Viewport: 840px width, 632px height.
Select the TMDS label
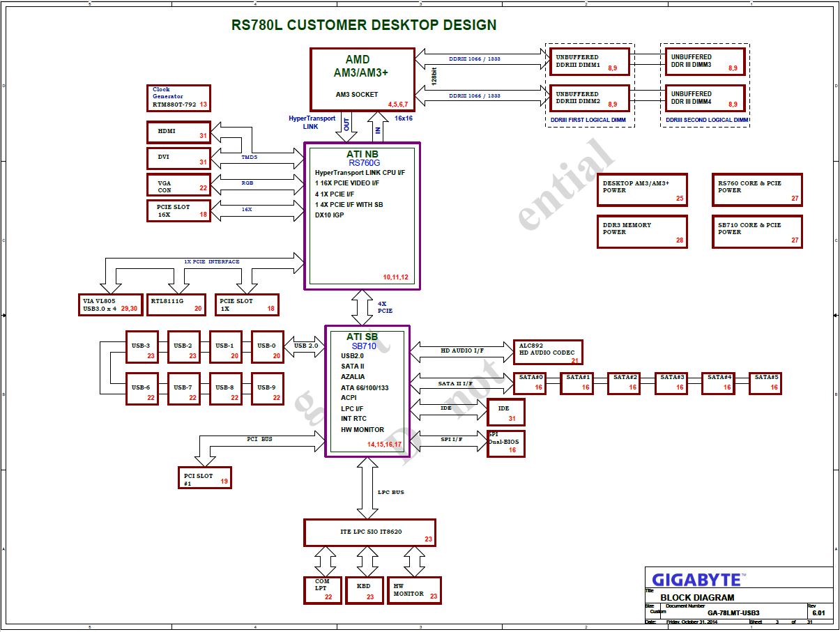[x=249, y=157]
